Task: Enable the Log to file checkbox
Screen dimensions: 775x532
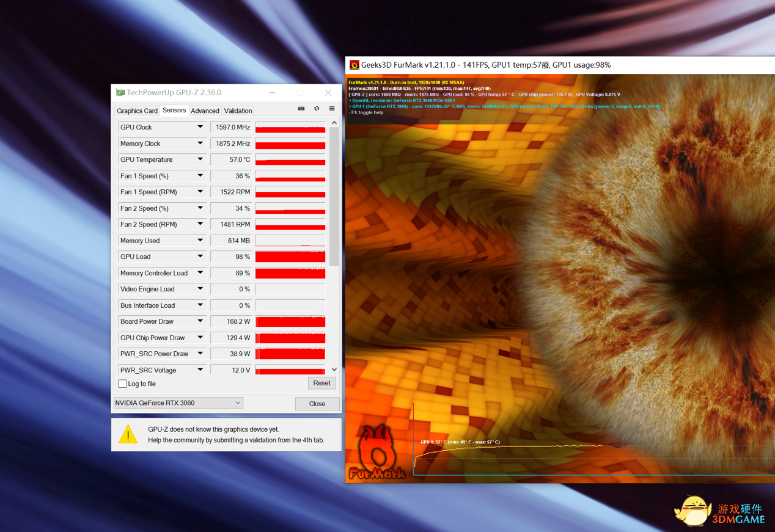Action: [122, 384]
